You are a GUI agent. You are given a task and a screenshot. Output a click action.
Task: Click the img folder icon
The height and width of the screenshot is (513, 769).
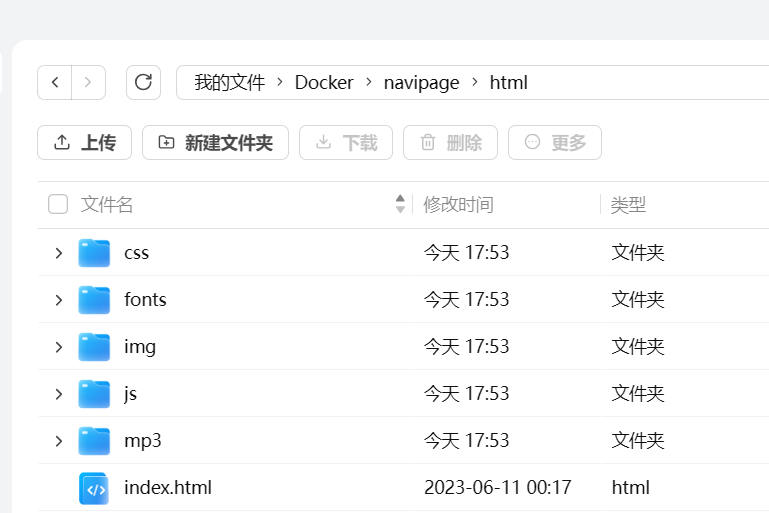click(x=94, y=347)
